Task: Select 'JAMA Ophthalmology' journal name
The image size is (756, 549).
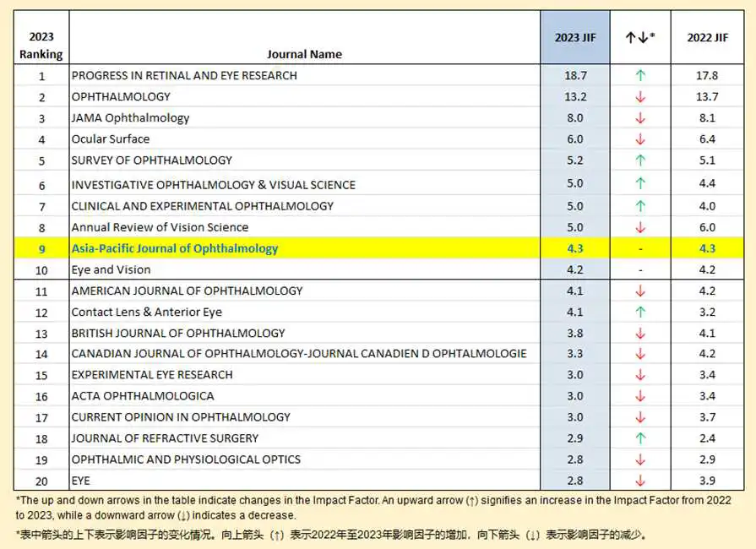Action: [130, 118]
